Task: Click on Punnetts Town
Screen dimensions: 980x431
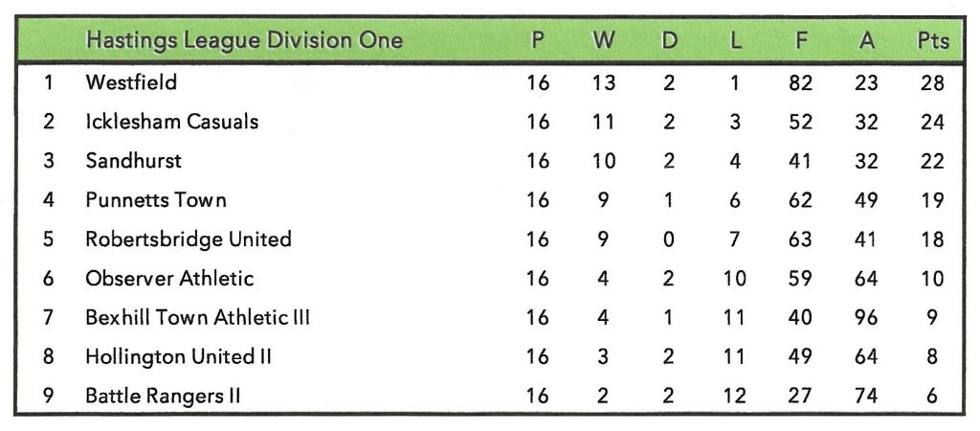Action: [156, 200]
